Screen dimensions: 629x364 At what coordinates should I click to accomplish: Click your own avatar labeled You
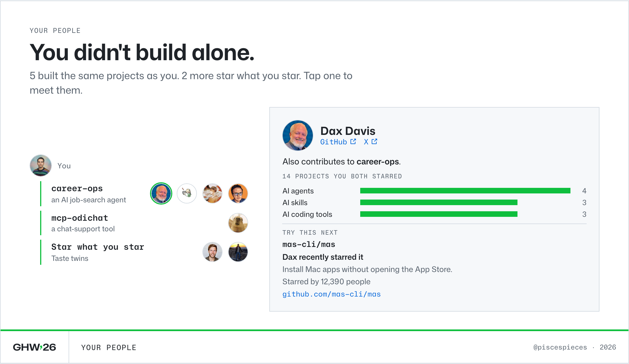[x=41, y=166]
